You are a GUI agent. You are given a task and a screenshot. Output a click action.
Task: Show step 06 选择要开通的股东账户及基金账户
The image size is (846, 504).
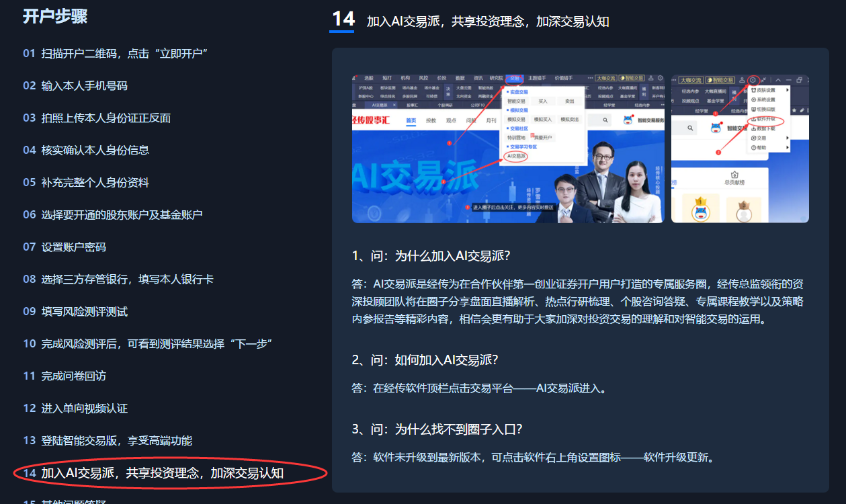(x=113, y=214)
